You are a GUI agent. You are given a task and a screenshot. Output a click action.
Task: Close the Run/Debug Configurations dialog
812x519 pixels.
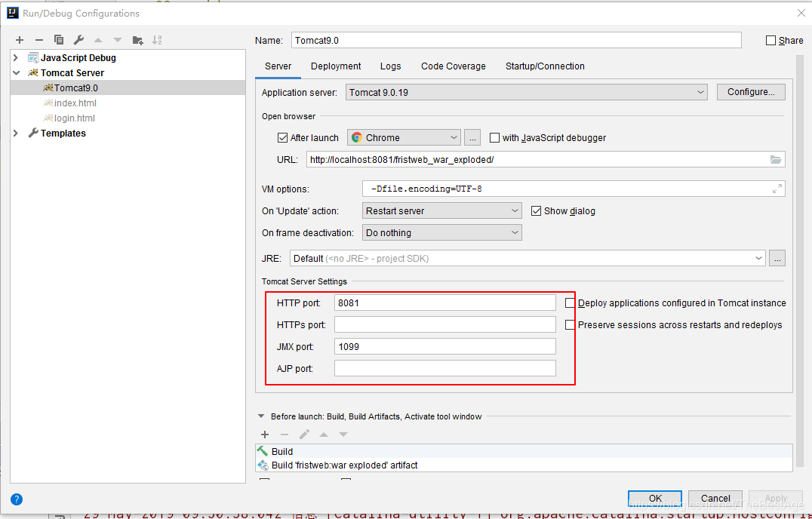(x=801, y=13)
